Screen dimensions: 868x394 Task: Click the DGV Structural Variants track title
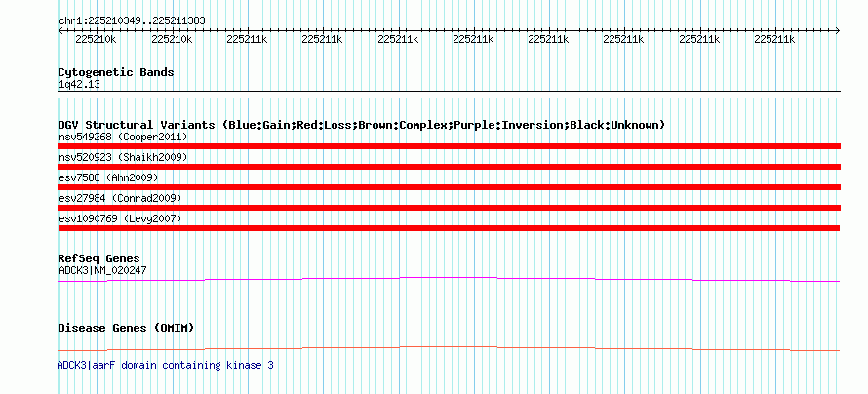click(x=361, y=125)
